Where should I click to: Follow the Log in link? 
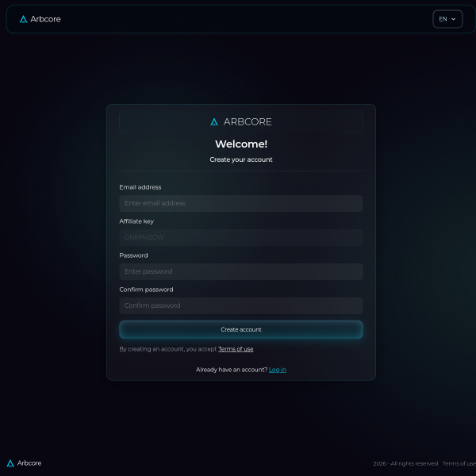pos(277,370)
